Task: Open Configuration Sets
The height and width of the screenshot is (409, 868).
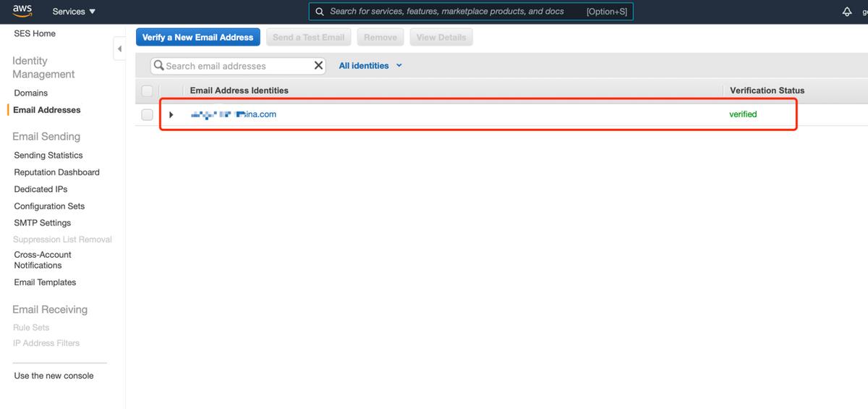Action: point(49,206)
